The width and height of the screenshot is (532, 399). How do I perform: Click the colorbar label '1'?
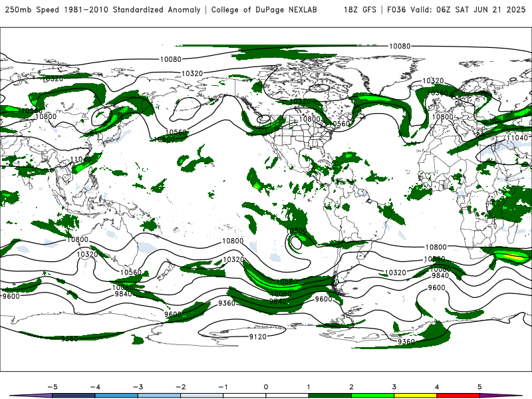(309, 387)
